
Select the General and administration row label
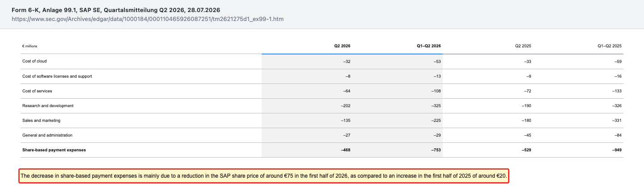click(47, 135)
